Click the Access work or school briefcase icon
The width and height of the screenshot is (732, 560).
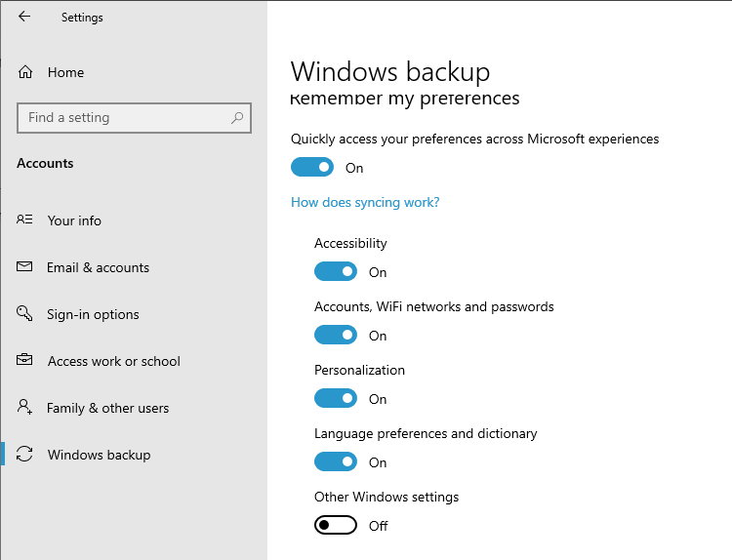[24, 360]
